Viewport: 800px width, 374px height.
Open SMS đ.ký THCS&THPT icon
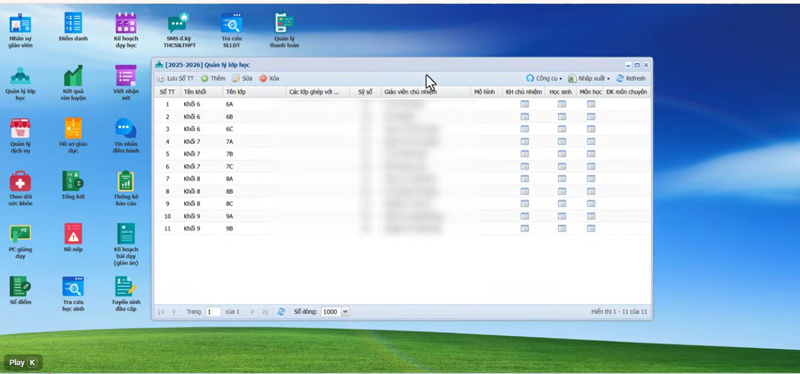pos(179,31)
